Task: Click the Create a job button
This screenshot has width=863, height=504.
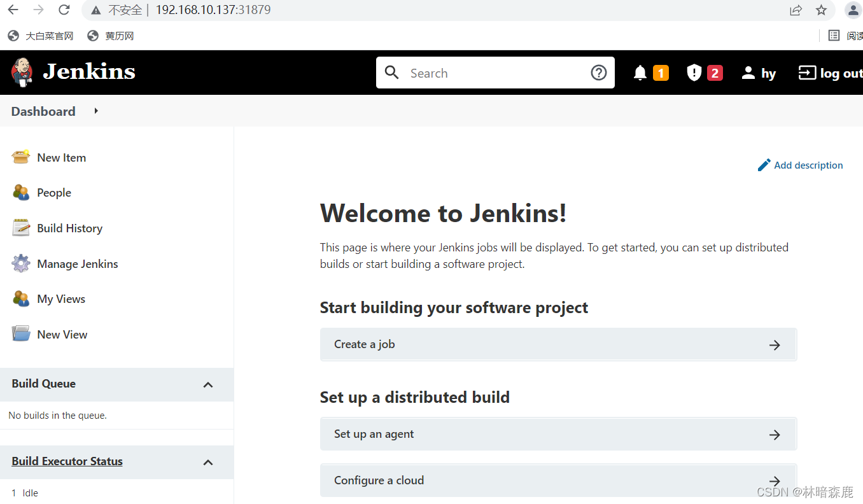Action: tap(558, 344)
